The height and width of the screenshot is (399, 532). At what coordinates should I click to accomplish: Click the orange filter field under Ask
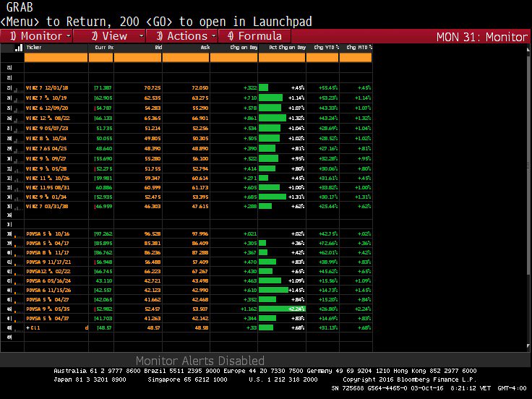tap(186, 58)
